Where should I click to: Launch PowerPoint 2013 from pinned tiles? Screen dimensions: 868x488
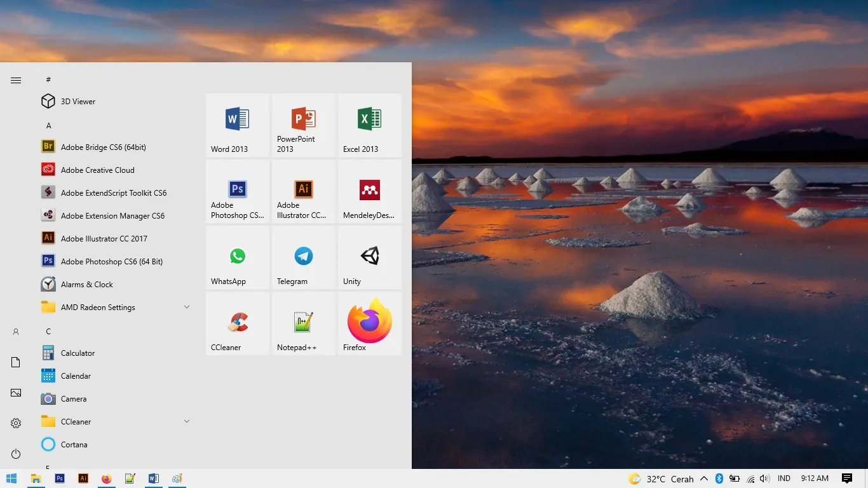tap(304, 125)
